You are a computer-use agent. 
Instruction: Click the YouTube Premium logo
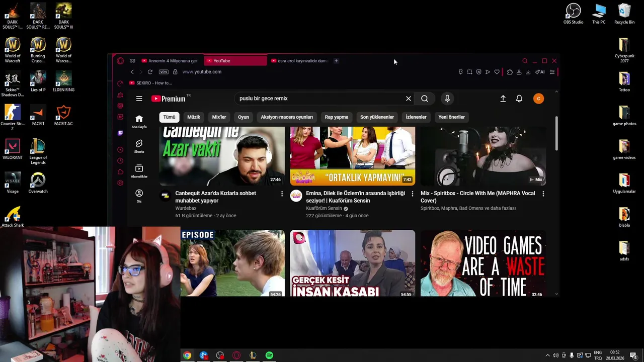pos(169,99)
